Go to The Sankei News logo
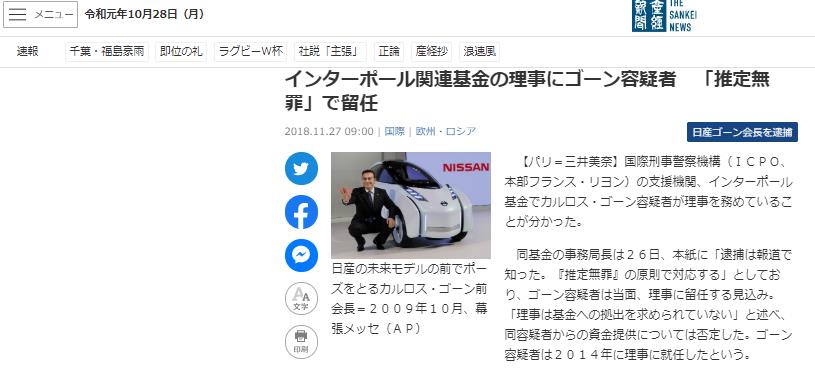Viewport: 815px width, 375px height. point(664,16)
